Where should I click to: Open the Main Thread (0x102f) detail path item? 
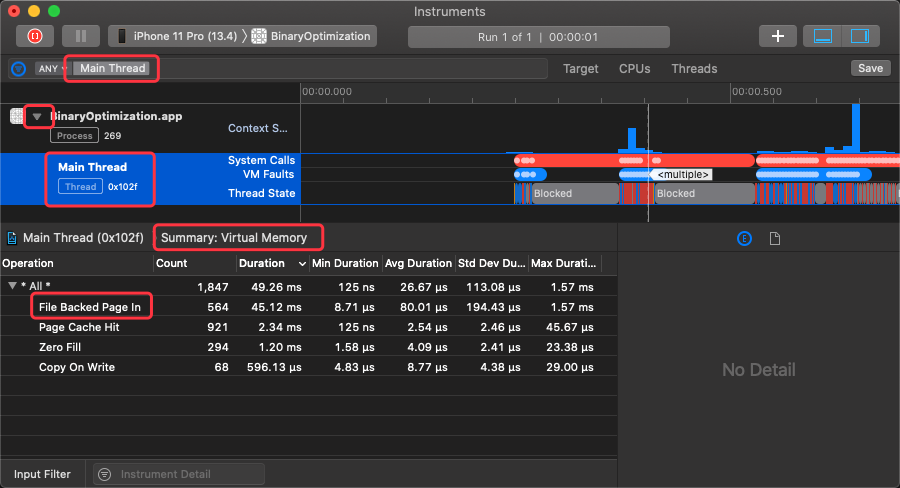[x=83, y=238]
